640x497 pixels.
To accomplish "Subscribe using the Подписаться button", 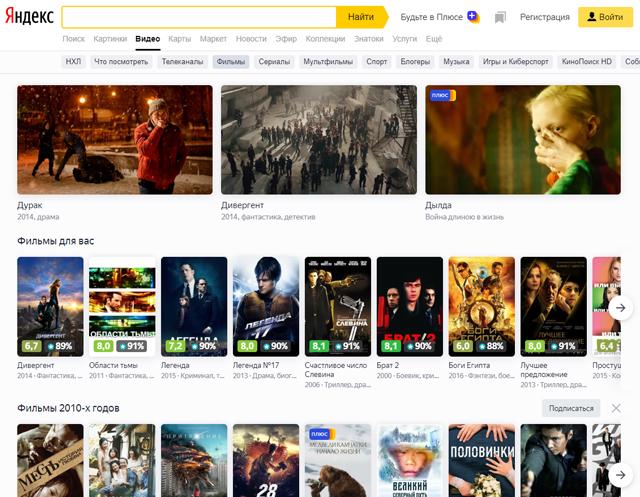I will coord(572,408).
